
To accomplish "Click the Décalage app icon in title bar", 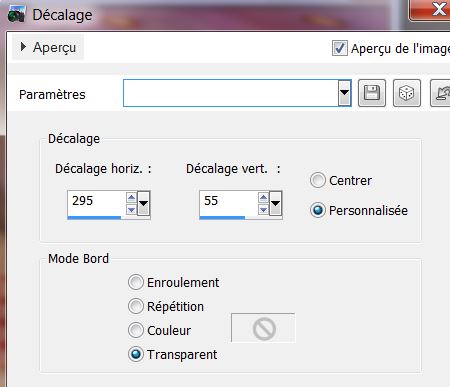I will tap(16, 15).
